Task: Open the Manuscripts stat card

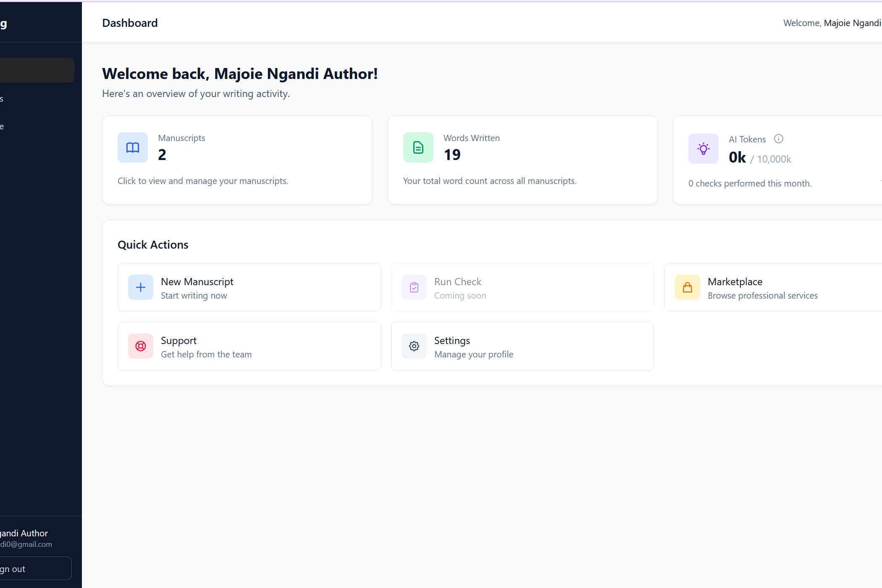Action: [x=237, y=160]
